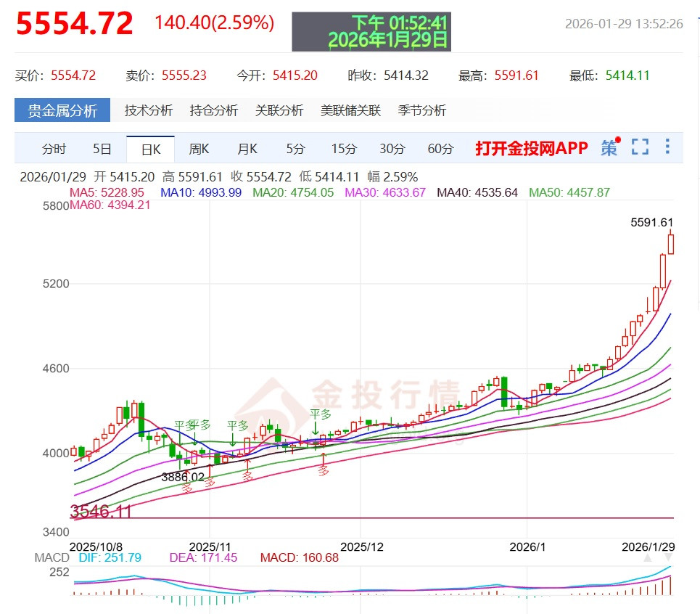
Task: Open the 技术分析 section
Action: 149,110
